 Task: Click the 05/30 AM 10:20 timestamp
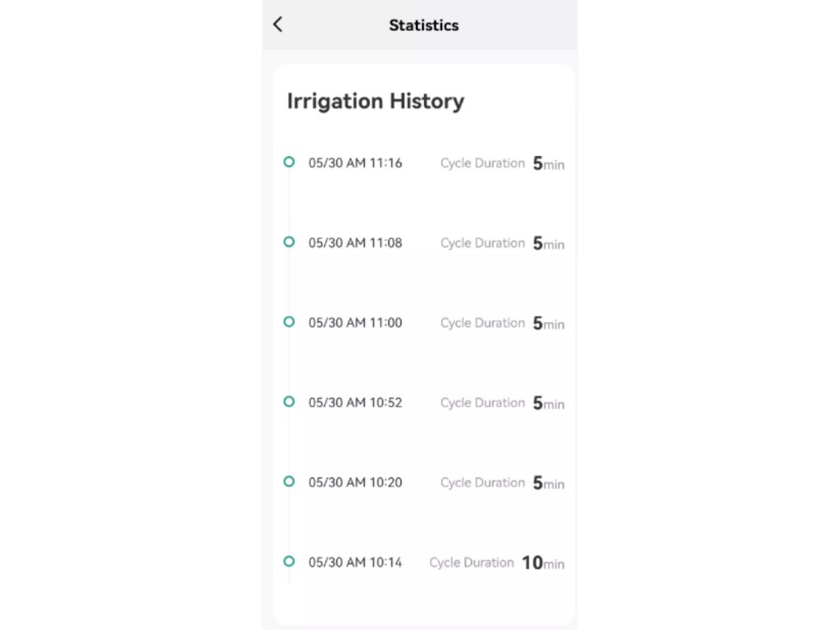click(355, 482)
